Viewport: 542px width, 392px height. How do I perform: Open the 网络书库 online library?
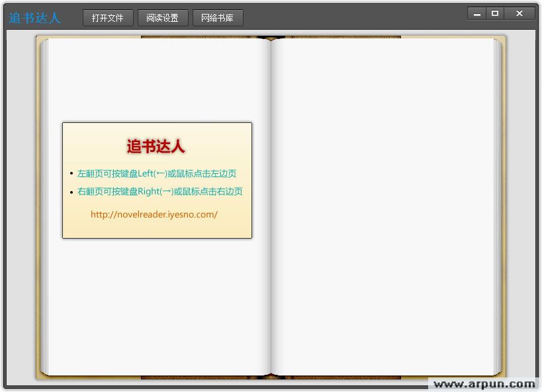coord(218,18)
